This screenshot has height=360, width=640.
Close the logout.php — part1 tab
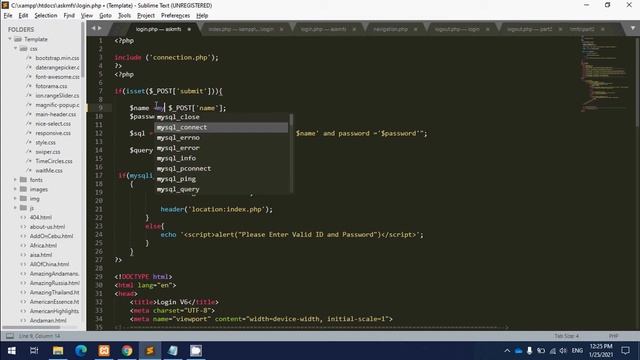point(560,29)
